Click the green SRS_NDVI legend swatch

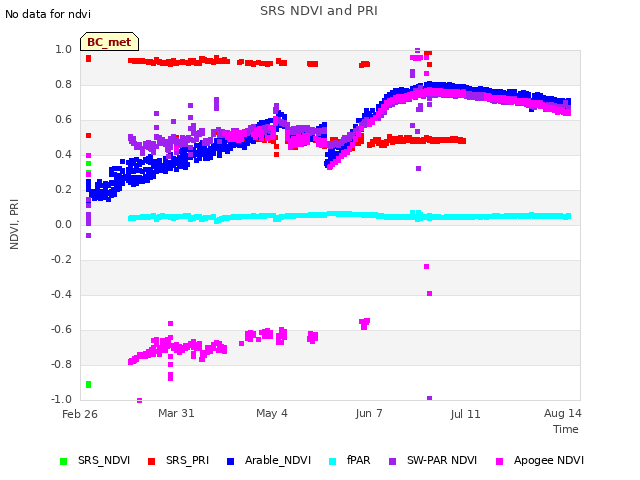pos(63,462)
